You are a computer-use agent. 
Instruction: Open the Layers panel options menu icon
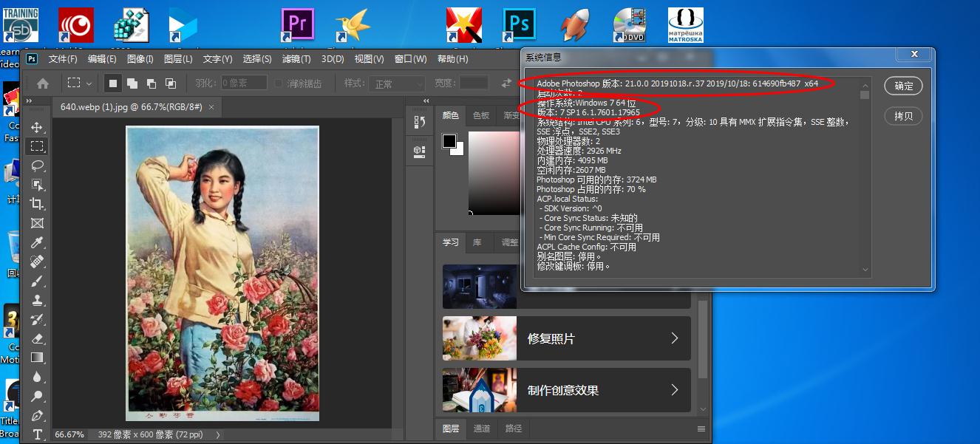701,428
